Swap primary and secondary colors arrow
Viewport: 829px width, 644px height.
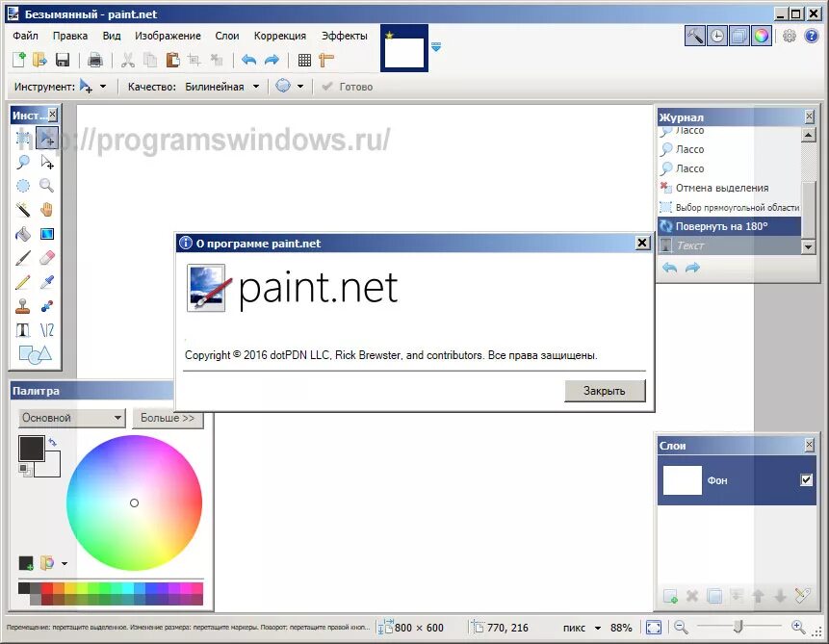click(x=52, y=442)
